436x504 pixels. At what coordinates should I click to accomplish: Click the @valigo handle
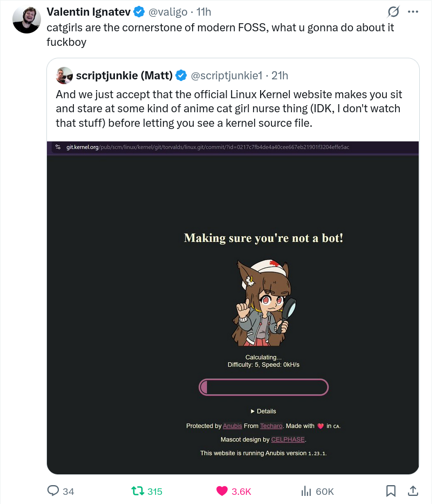click(168, 12)
